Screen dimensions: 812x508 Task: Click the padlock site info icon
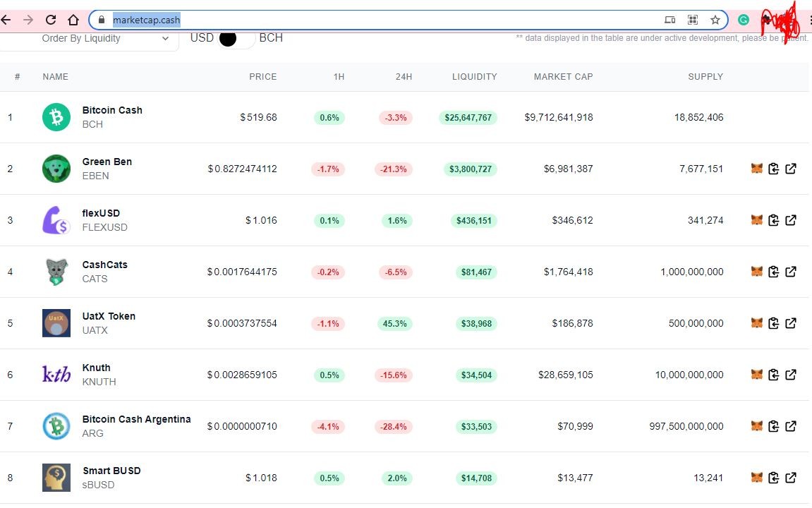coord(102,20)
